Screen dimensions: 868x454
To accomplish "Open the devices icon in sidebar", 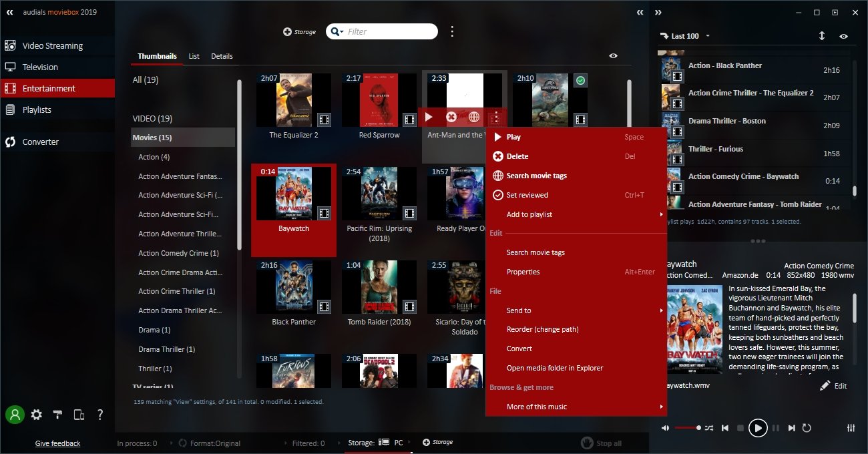I will coord(79,415).
